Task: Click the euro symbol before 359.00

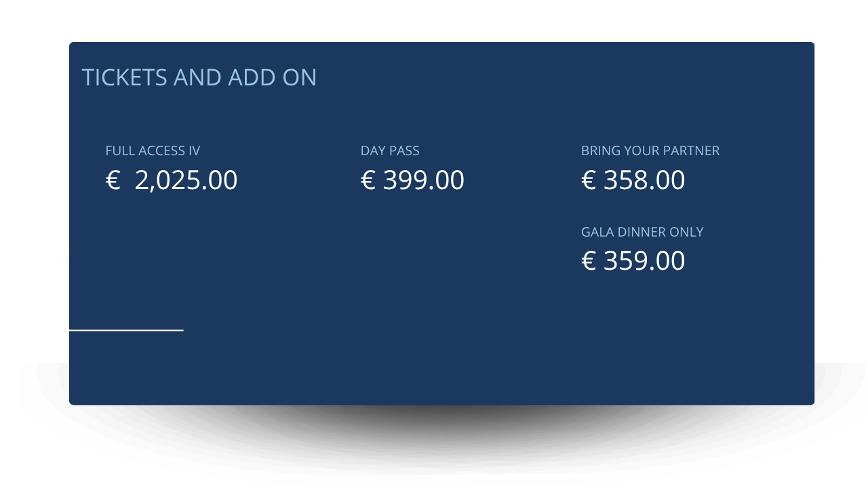Action: (x=589, y=261)
